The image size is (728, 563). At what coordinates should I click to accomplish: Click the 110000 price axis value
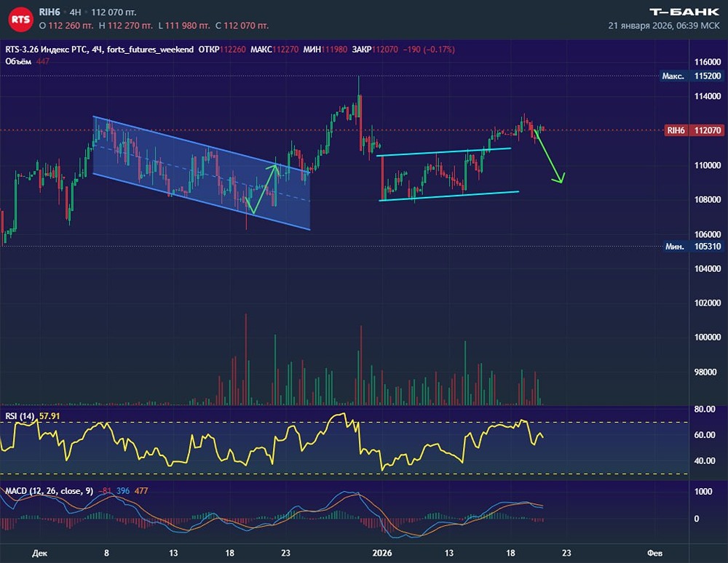[708, 165]
